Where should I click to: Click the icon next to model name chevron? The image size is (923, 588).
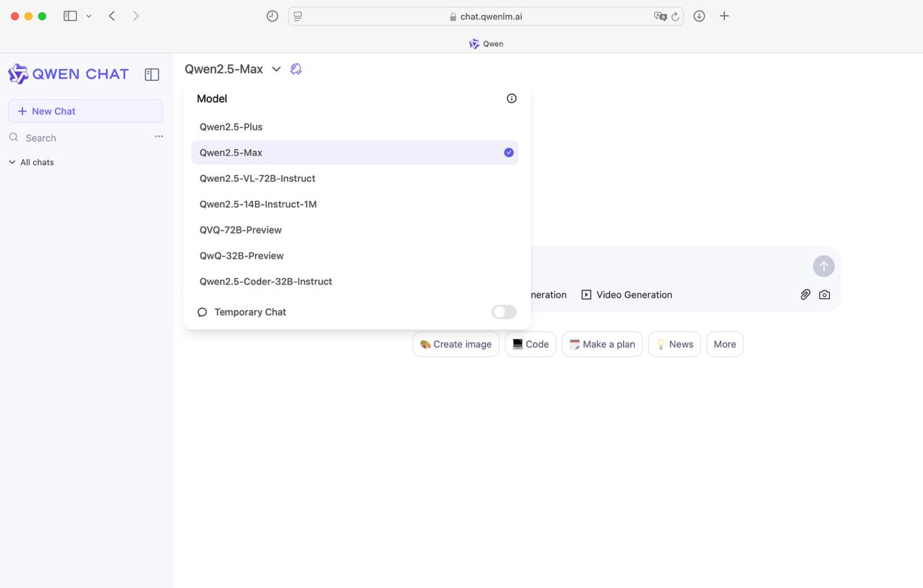point(296,69)
